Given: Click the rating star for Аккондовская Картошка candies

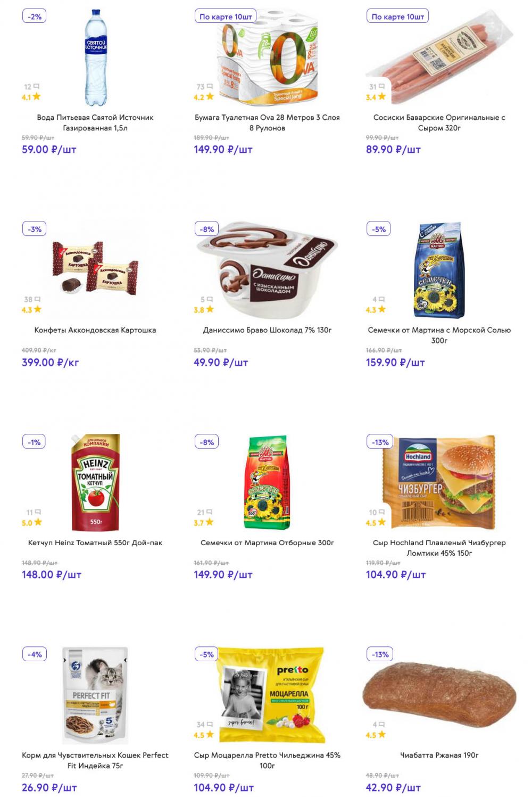Looking at the screenshot, I should pos(37,309).
